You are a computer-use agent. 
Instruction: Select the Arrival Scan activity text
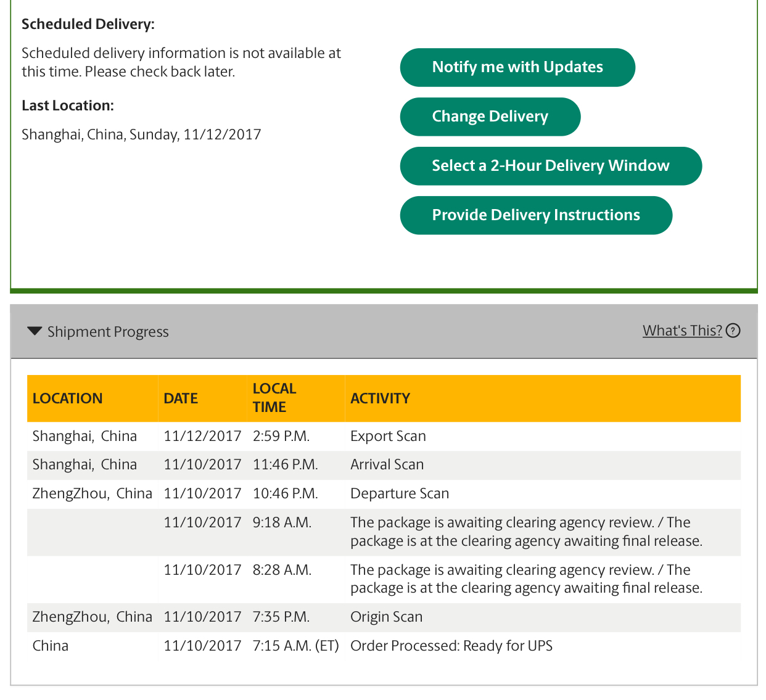click(x=387, y=464)
